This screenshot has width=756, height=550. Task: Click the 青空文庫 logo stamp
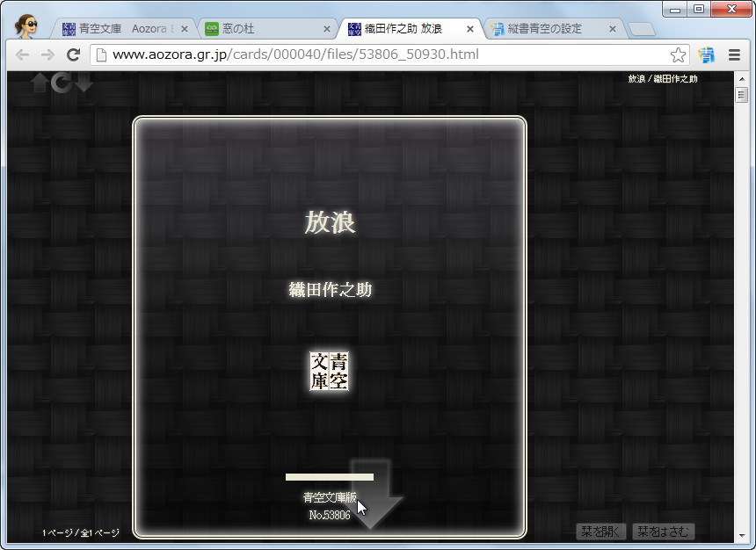[329, 371]
